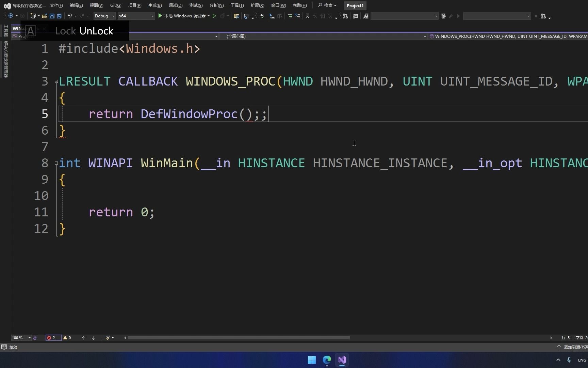The image size is (588, 368).
Task: Open the 调试(D) menu
Action: [x=175, y=5]
